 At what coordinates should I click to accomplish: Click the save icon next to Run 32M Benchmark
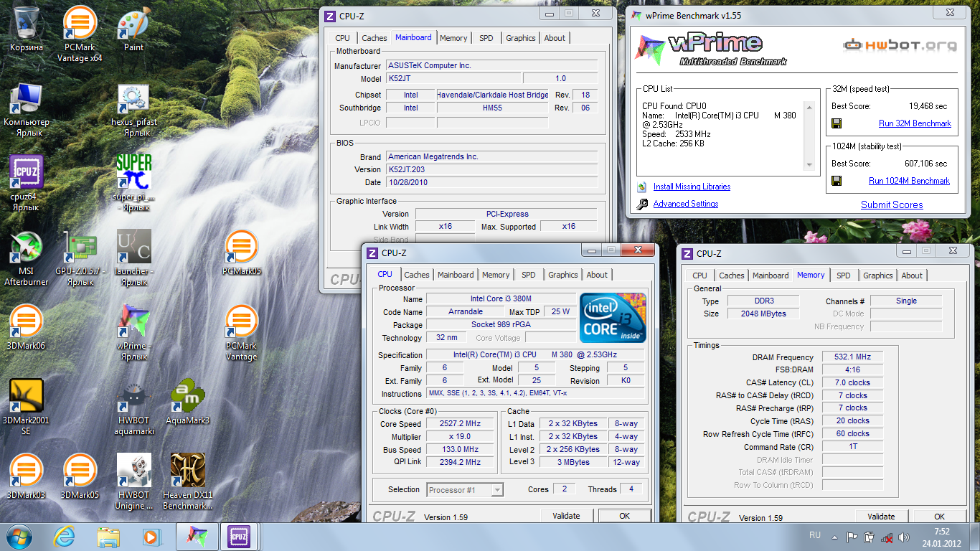tap(837, 123)
